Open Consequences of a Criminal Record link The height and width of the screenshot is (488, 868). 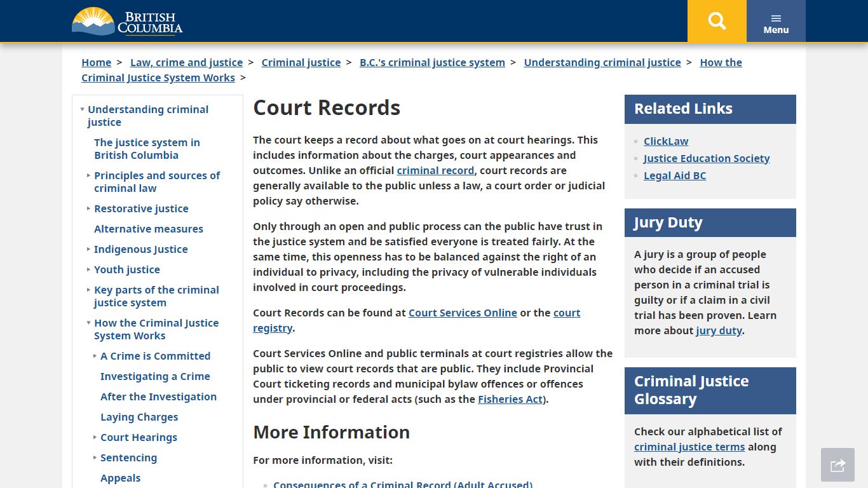pyautogui.click(x=403, y=484)
